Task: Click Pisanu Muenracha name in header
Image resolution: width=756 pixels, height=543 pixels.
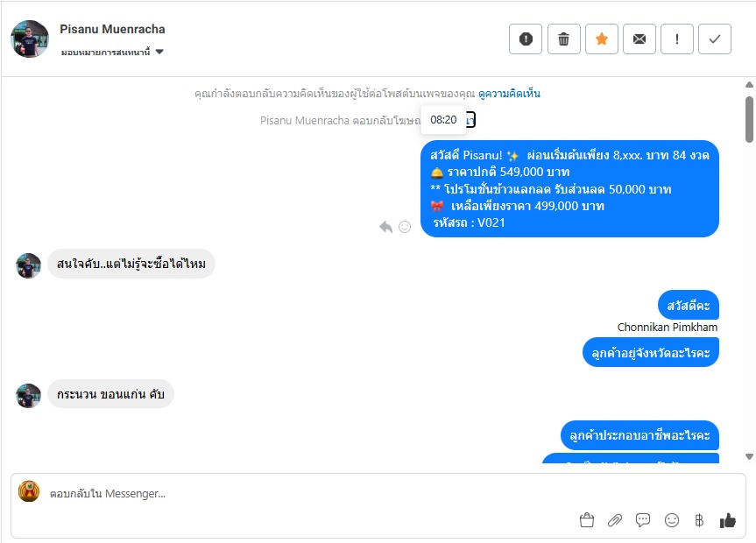Action: (112, 29)
